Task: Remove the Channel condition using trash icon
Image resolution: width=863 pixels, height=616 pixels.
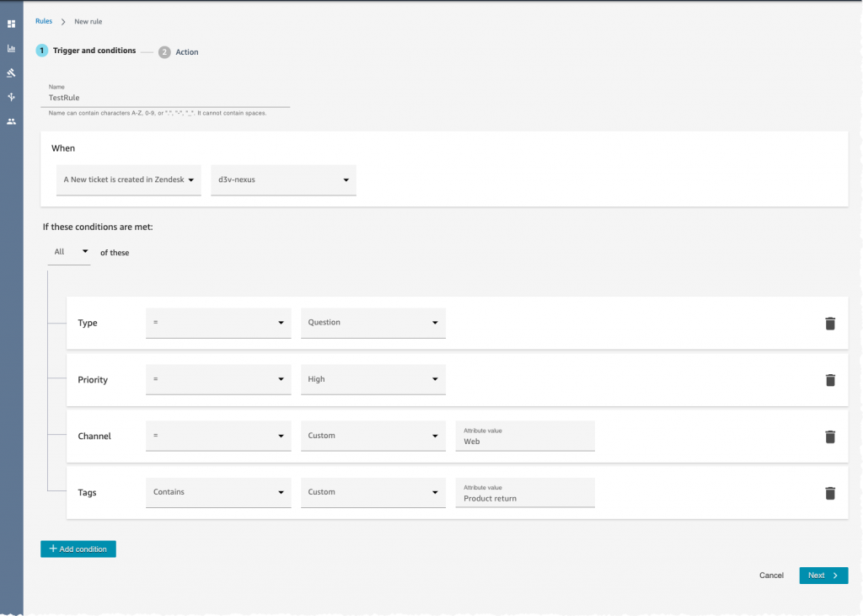Action: [829, 437]
